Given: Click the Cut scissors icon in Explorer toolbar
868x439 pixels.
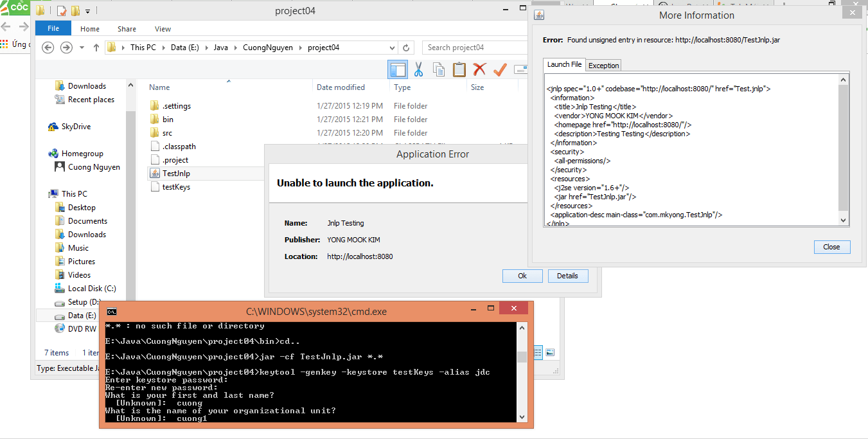Looking at the screenshot, I should coord(418,69).
